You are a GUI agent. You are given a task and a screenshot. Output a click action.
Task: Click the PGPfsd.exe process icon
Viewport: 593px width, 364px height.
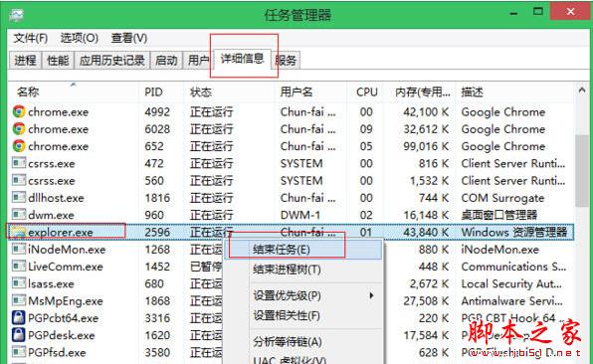[x=19, y=352]
